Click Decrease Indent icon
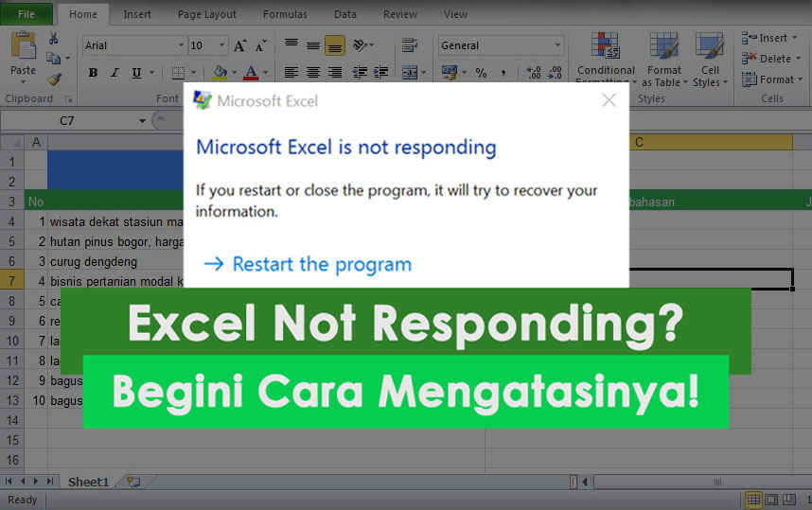The width and height of the screenshot is (812, 510). click(x=360, y=73)
